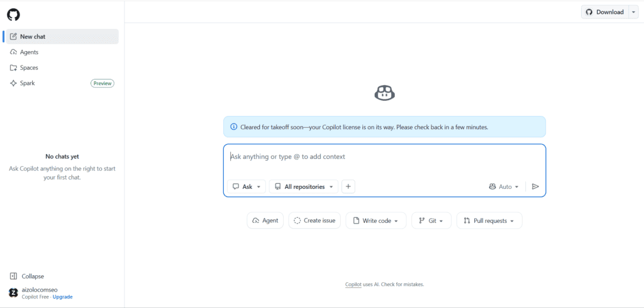Image resolution: width=644 pixels, height=308 pixels.
Task: Focus the Ask anything input field
Action: pos(384,157)
